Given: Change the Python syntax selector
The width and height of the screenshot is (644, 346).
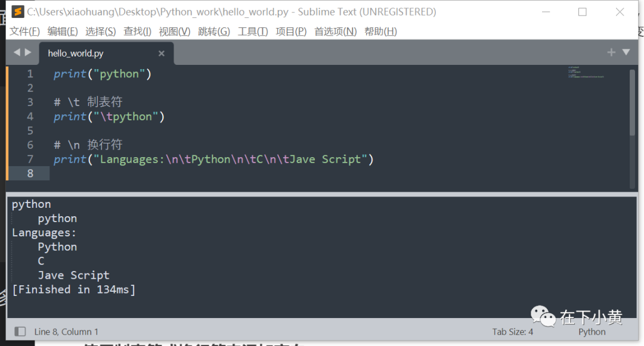Looking at the screenshot, I should click(592, 332).
